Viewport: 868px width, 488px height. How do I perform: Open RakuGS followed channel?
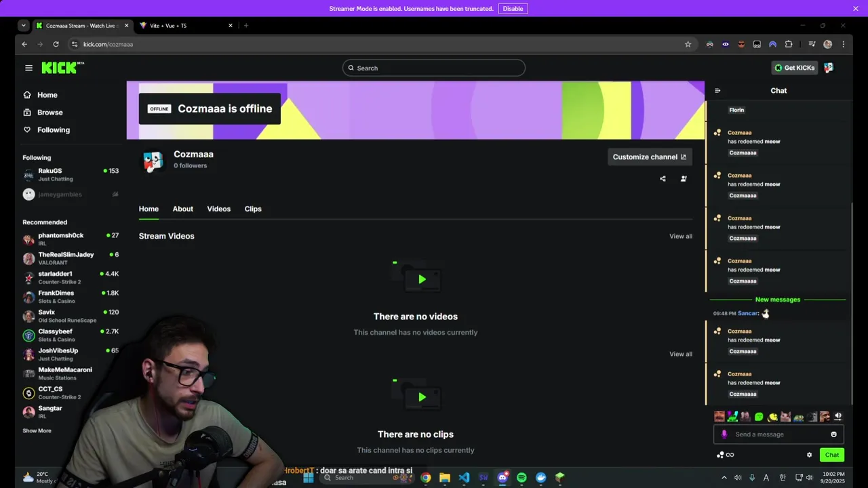pyautogui.click(x=71, y=175)
